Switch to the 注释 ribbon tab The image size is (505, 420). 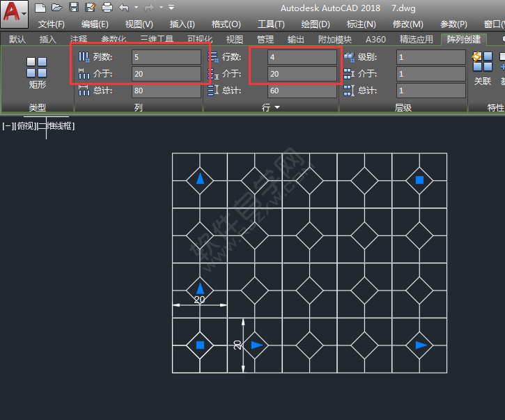(x=79, y=38)
